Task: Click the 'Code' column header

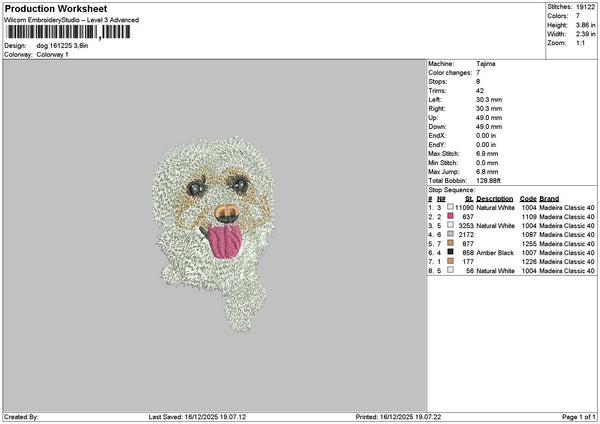Action: click(528, 199)
